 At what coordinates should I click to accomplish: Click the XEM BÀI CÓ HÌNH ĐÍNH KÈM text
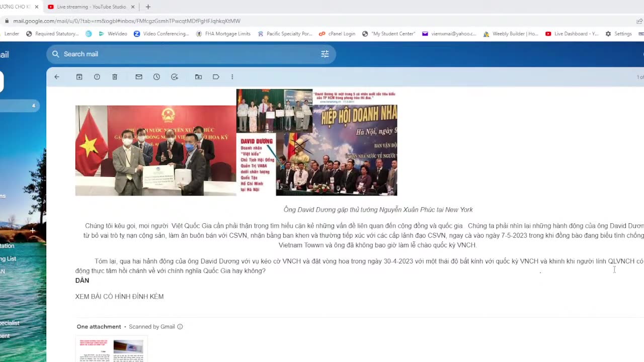119,297
